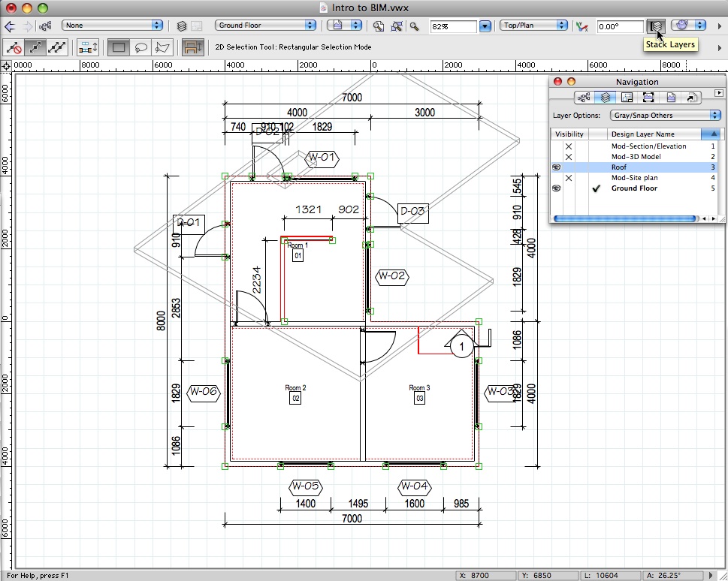The height and width of the screenshot is (581, 728).
Task: Open the Top/Plan view dropdown
Action: pyautogui.click(x=534, y=26)
